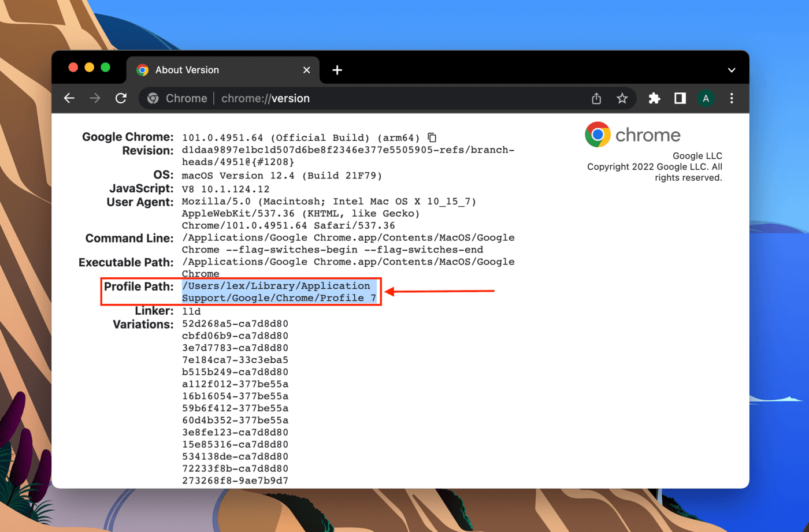Click variation 3e8fe123-ca7d8d80
The width and height of the screenshot is (809, 532).
[x=235, y=432]
